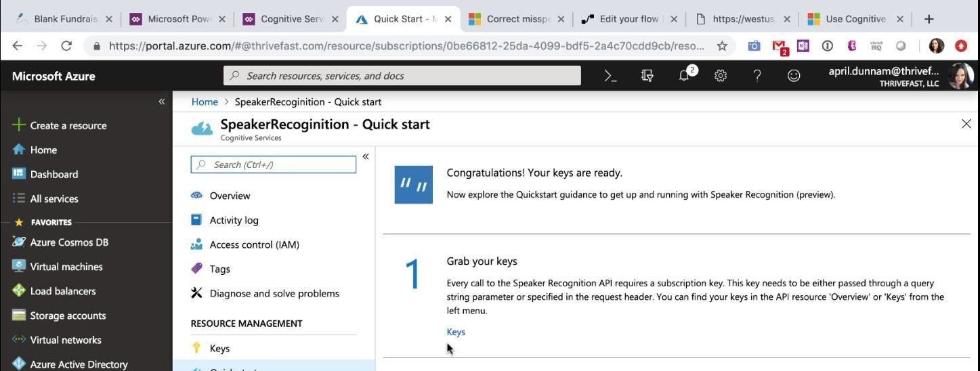Viewport: 980px width, 371px height.
Task: Open Keys under Resource Management
Action: [210, 348]
